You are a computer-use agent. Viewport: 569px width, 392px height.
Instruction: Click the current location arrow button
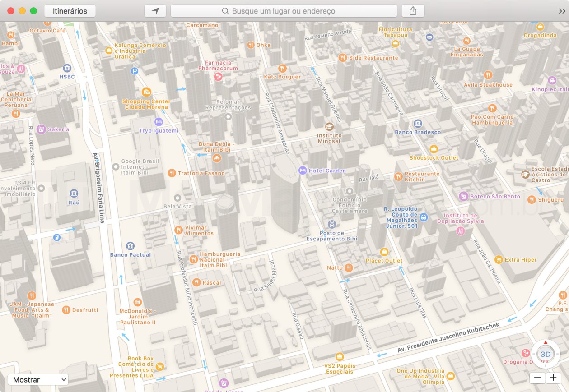point(155,11)
